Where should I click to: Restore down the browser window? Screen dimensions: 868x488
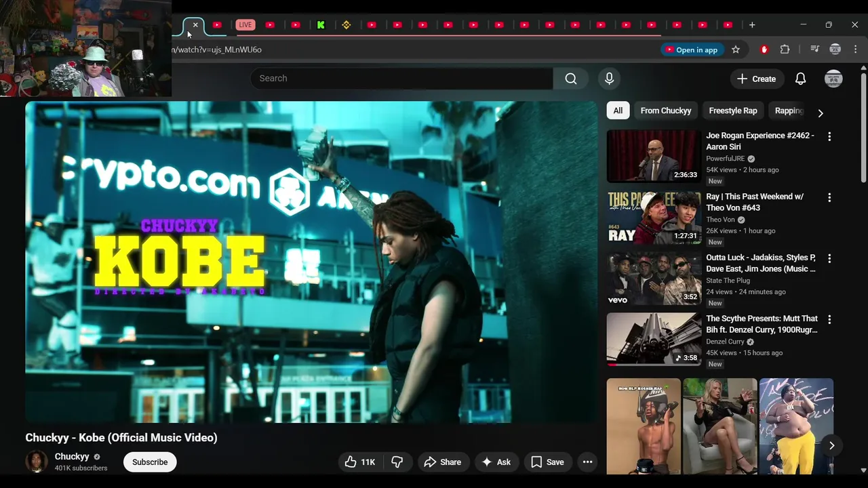click(829, 25)
